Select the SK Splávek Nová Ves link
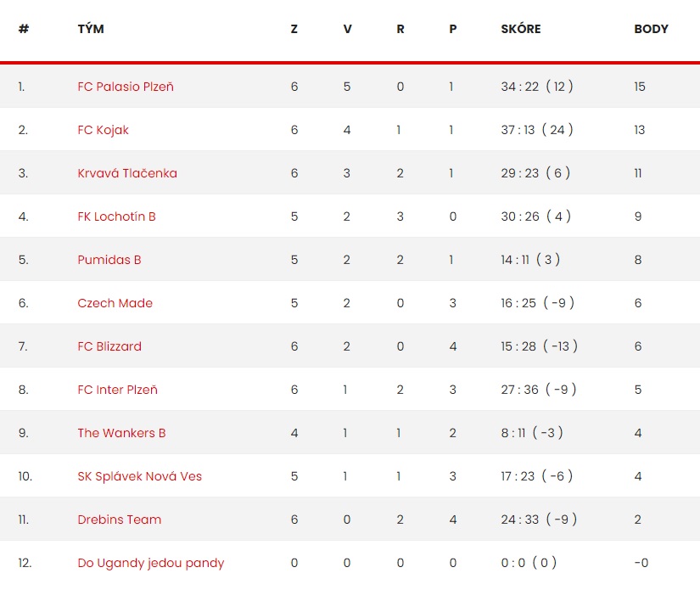700x590 pixels. (140, 476)
